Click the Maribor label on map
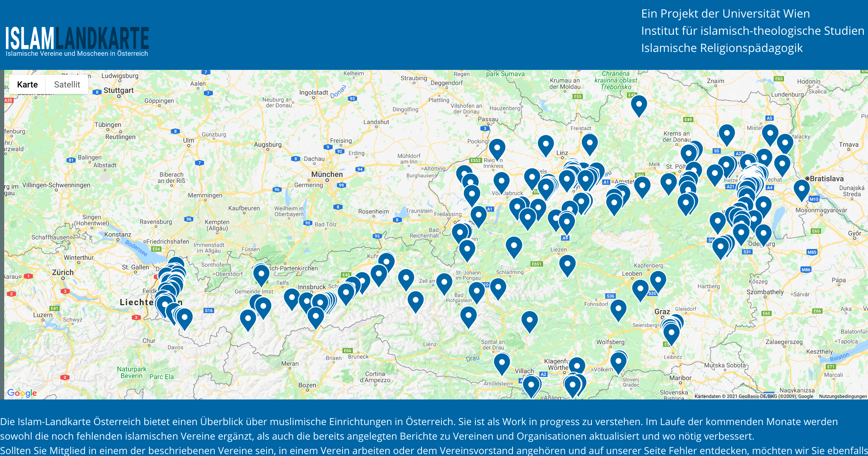The image size is (868, 456). 680,378
